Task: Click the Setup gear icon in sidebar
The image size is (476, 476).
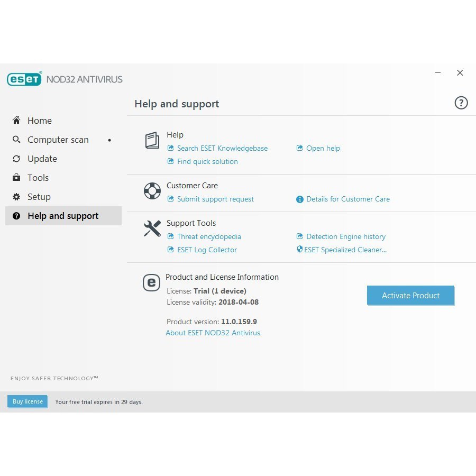Action: pyautogui.click(x=16, y=197)
